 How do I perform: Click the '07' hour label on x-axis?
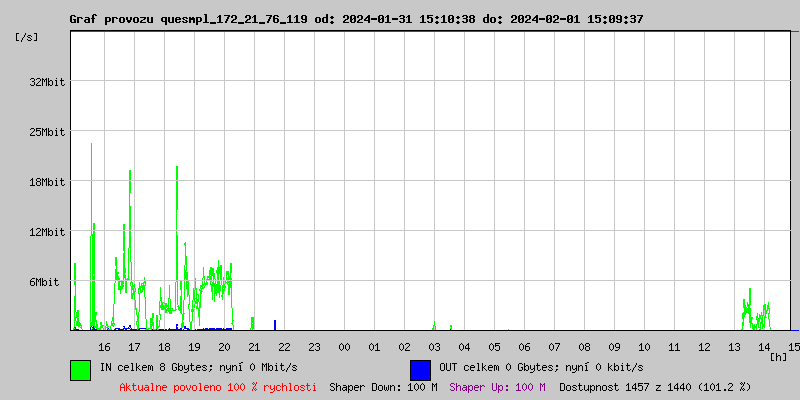click(x=555, y=347)
